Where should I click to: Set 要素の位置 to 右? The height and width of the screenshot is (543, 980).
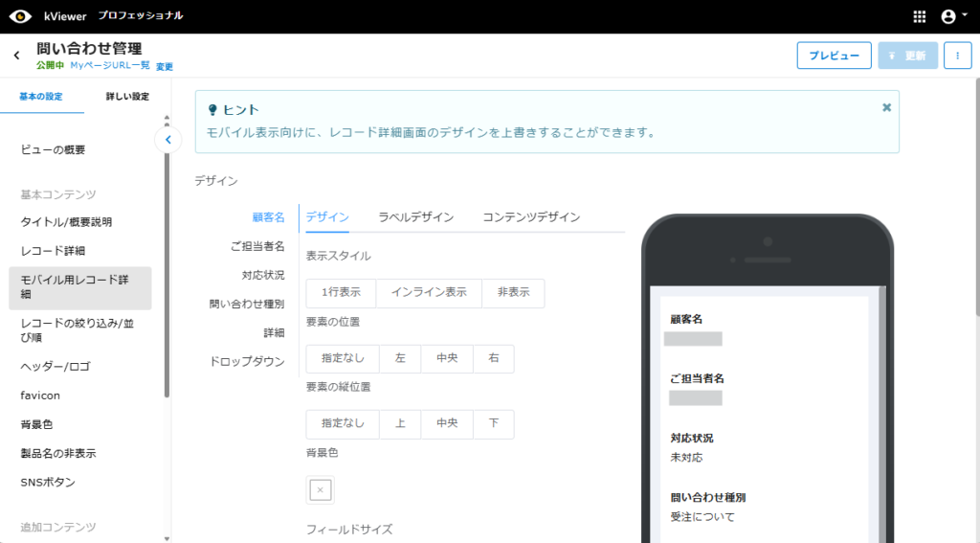click(x=494, y=358)
